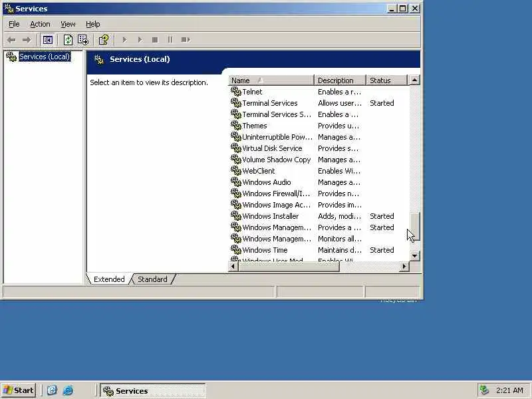Select Uninterruptible Pow... service
This screenshot has height=399, width=532.
(x=277, y=137)
